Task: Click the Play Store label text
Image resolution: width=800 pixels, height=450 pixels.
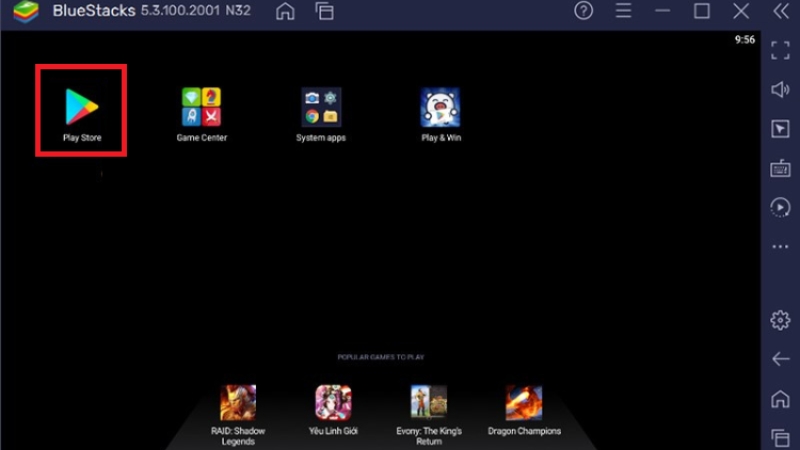Action: tap(82, 138)
